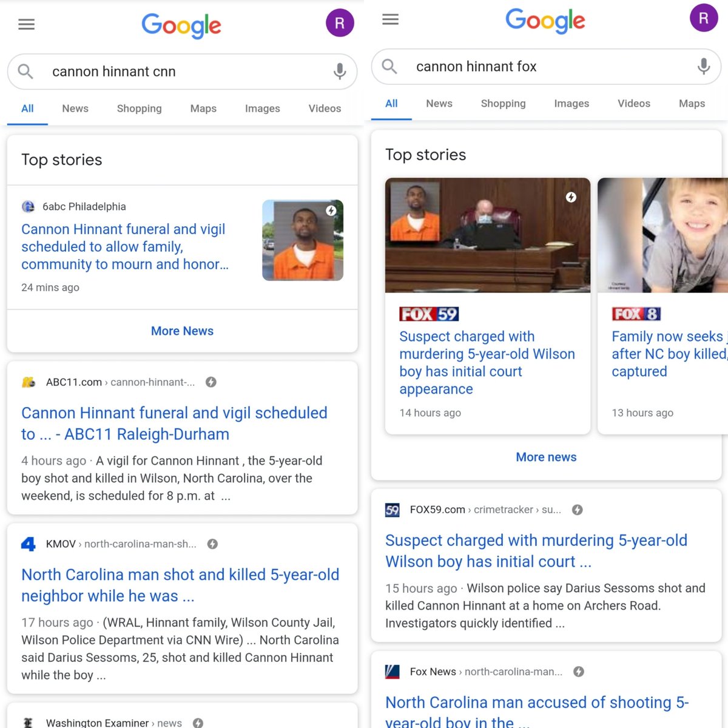Click KMOV channel 4 favicon

click(x=29, y=544)
